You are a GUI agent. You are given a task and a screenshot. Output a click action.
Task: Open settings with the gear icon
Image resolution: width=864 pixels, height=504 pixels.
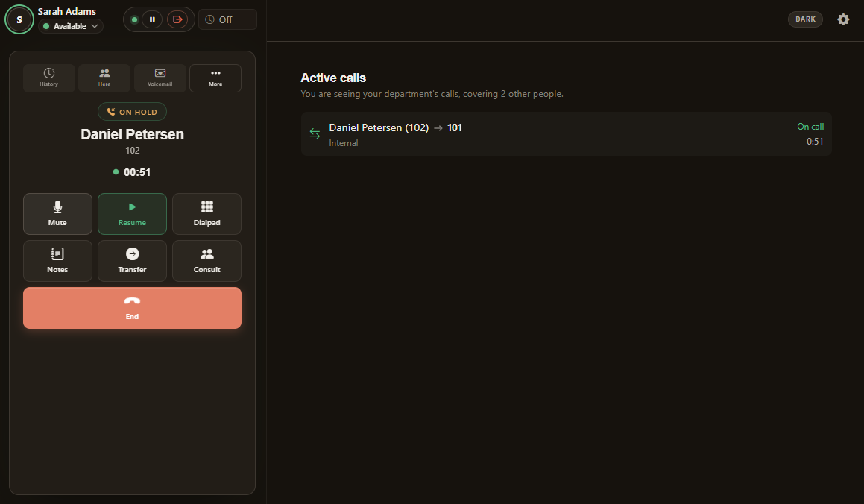click(843, 19)
